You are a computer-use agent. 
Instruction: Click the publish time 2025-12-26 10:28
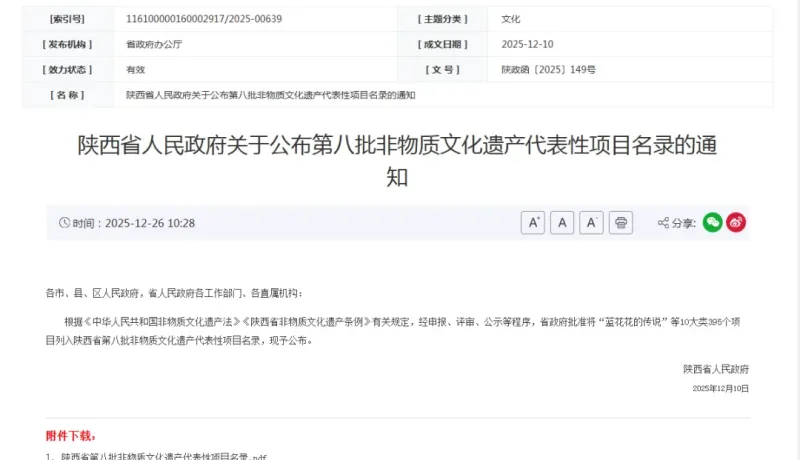150,223
